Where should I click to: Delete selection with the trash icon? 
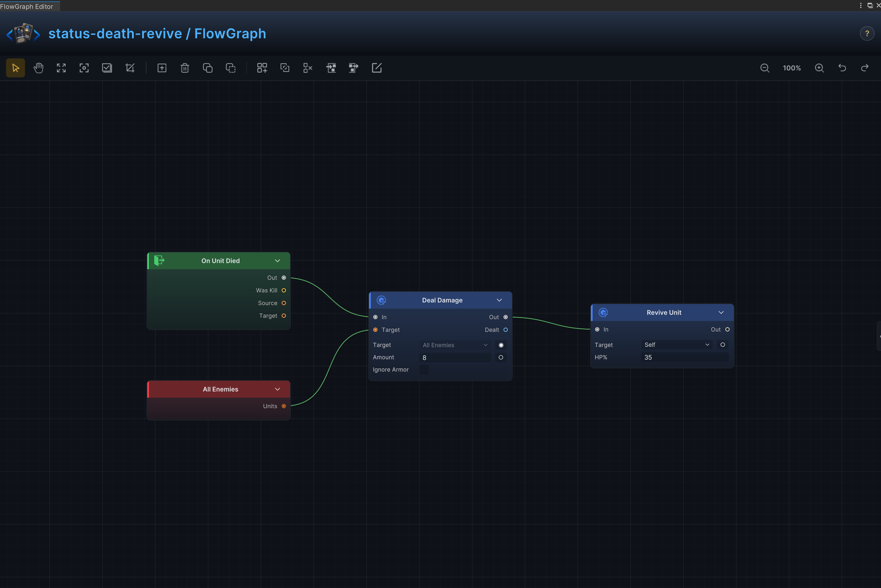click(x=185, y=68)
